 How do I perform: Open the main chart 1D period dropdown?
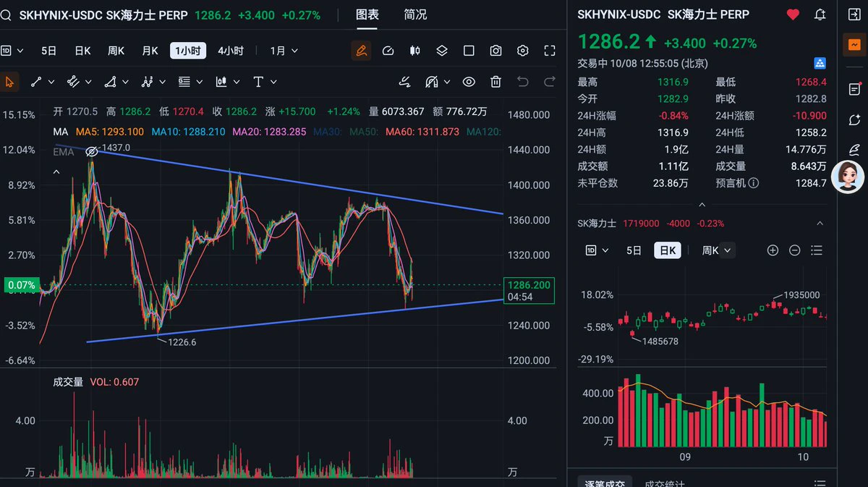tap(12, 51)
